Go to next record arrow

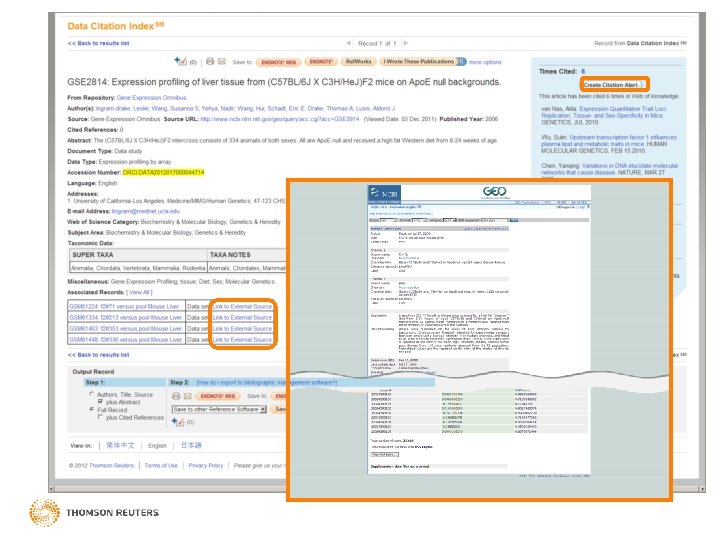point(405,43)
